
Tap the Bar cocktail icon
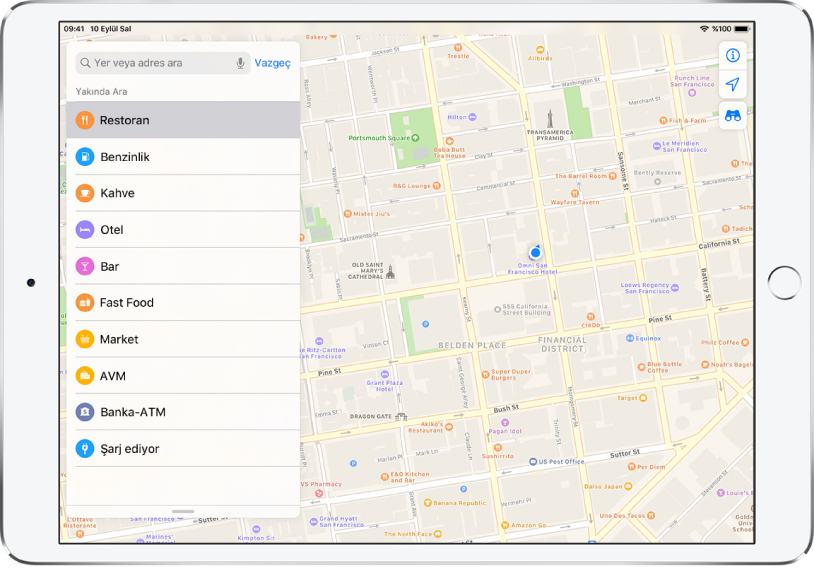coord(85,266)
